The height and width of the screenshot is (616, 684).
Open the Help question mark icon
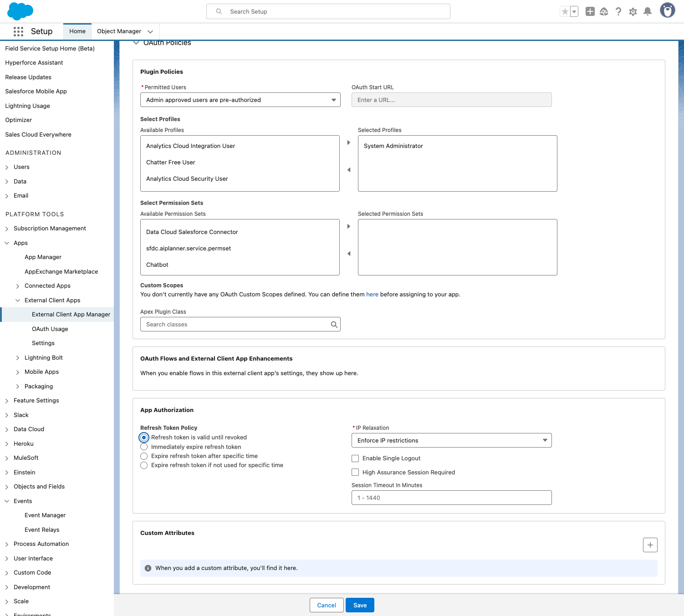[618, 11]
